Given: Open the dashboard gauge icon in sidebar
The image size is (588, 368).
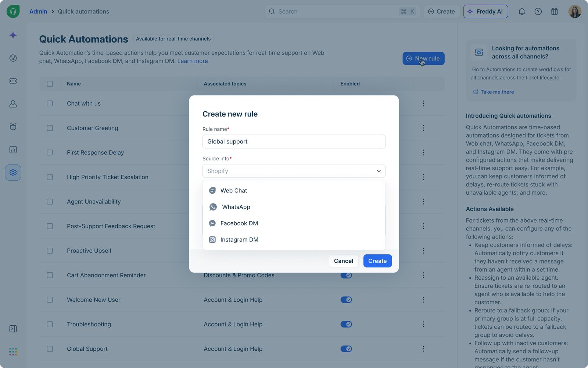Looking at the screenshot, I should coord(13,58).
